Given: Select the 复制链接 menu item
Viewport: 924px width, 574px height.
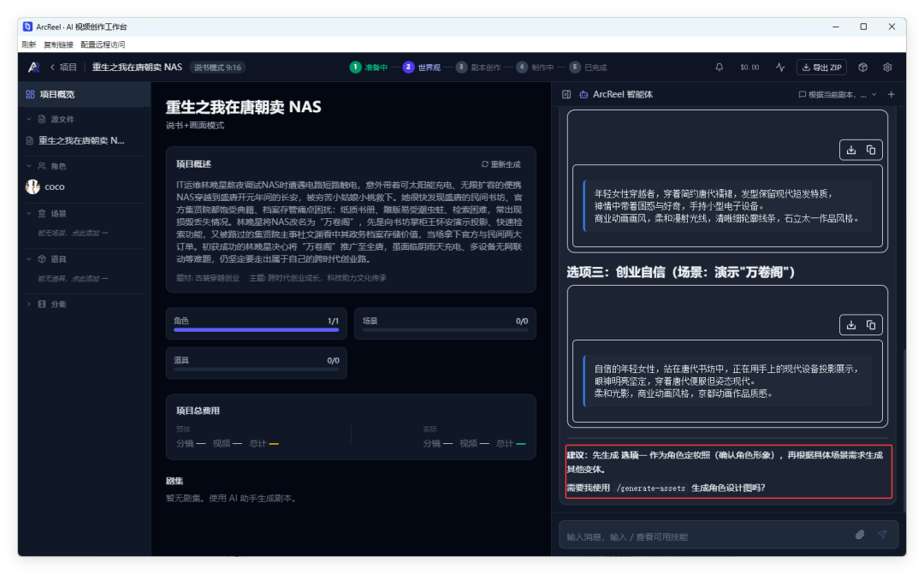Looking at the screenshot, I should [x=58, y=44].
